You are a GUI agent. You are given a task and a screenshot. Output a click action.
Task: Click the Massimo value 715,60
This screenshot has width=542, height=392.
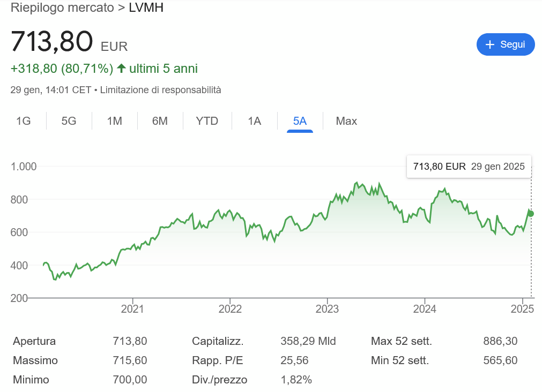130,360
